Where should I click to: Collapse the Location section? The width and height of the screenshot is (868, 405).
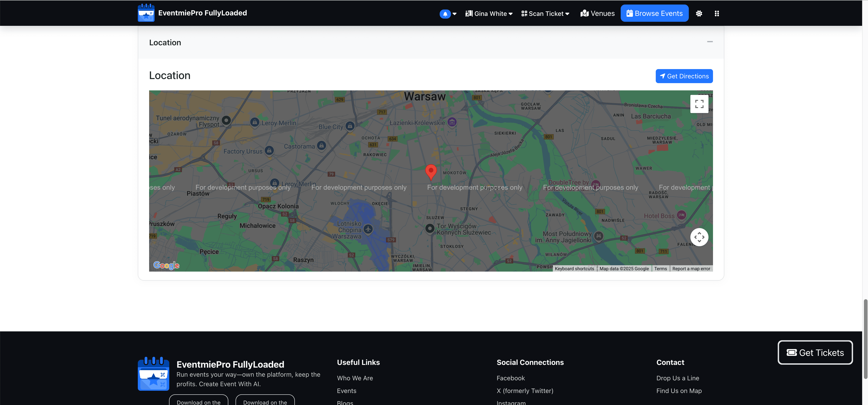tap(710, 42)
